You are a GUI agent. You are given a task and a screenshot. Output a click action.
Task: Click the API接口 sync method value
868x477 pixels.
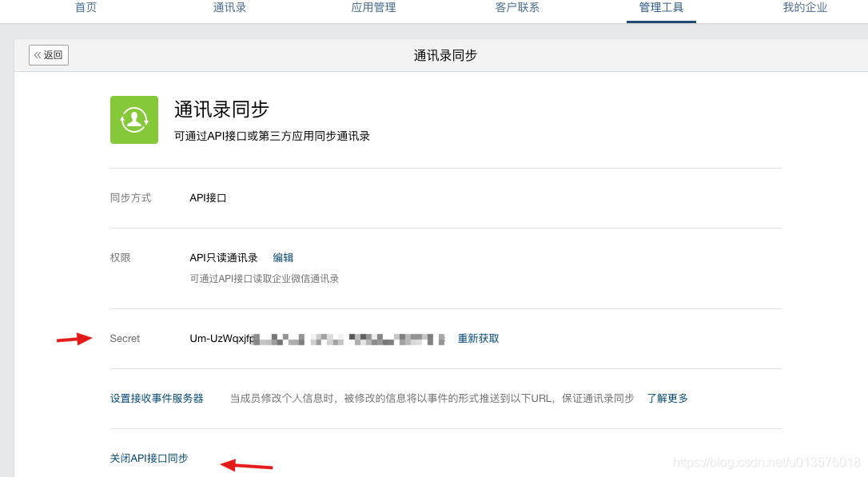coord(208,197)
